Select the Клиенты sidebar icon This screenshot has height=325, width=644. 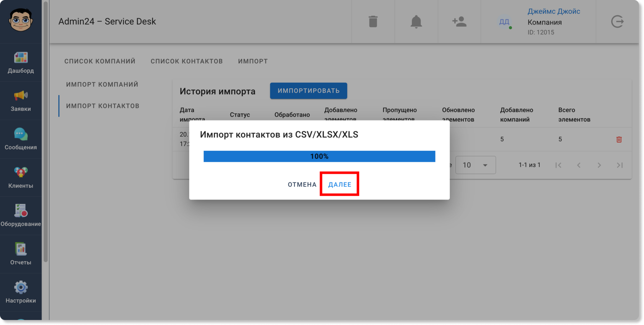coord(21,172)
